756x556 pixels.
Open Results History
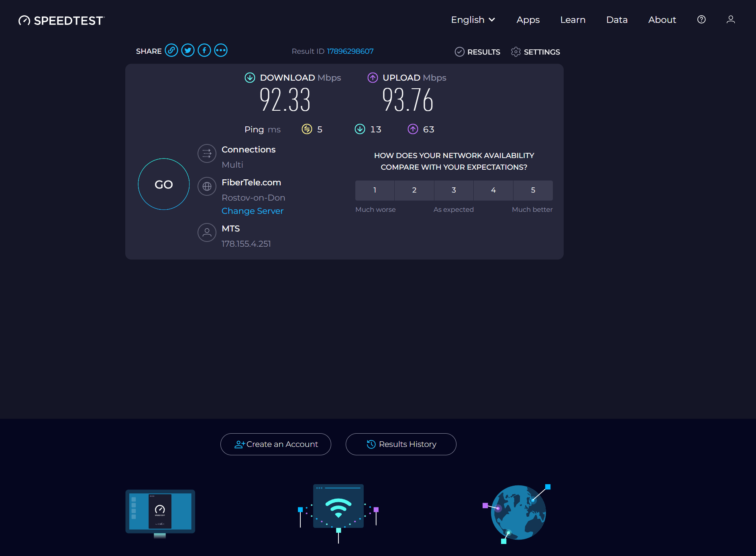[401, 444]
